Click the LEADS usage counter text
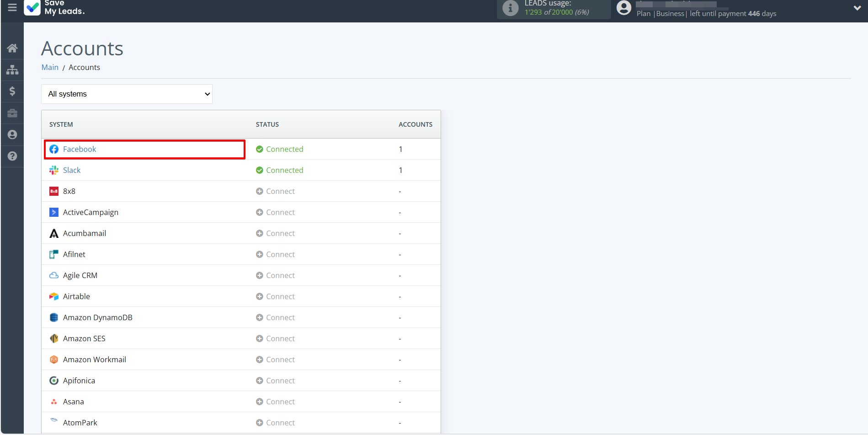The image size is (868, 435). (557, 8)
